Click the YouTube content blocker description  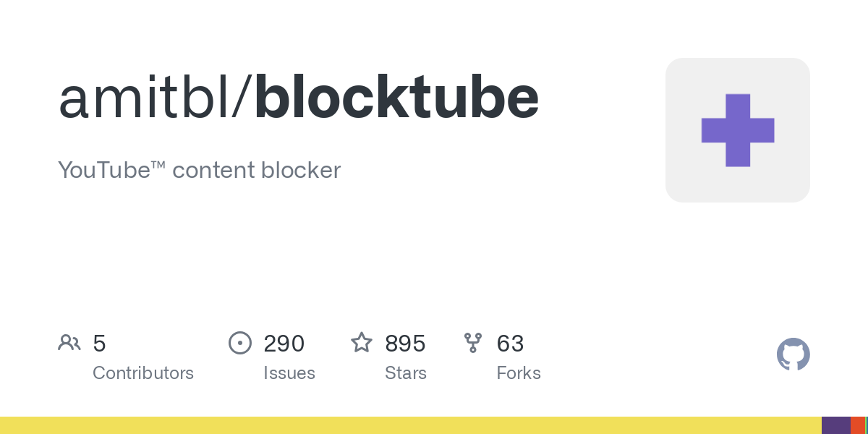[199, 170]
